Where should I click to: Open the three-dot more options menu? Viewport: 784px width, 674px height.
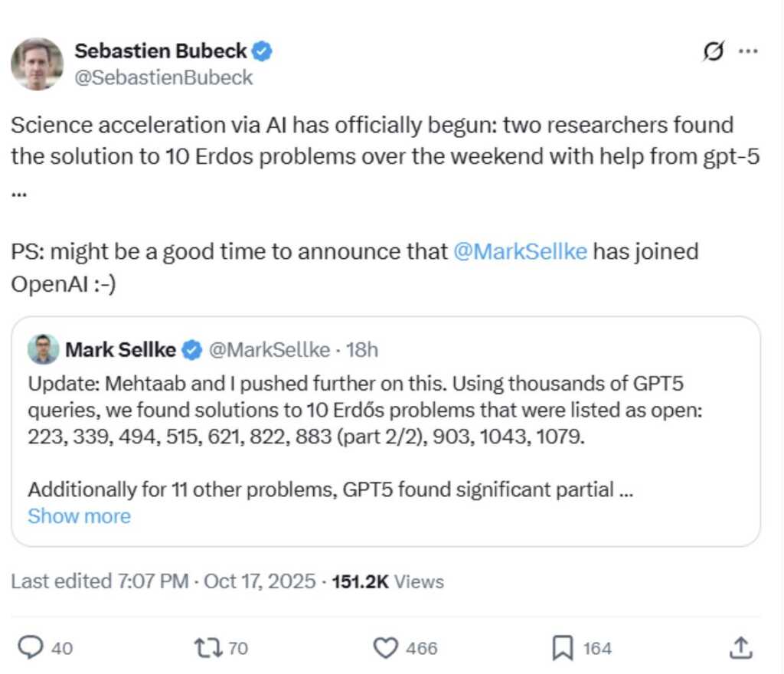(748, 51)
